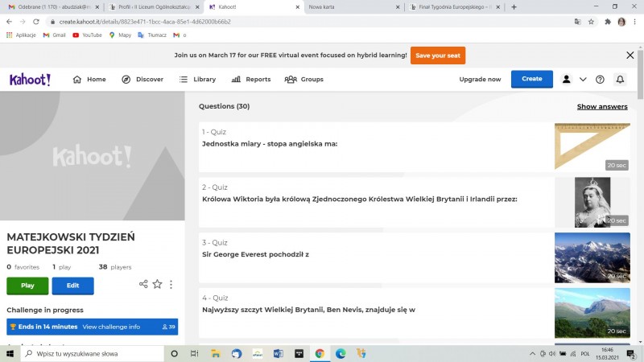The image size is (644, 362).
Task: Click the Kahoot! logo in the header
Action: [x=30, y=80]
